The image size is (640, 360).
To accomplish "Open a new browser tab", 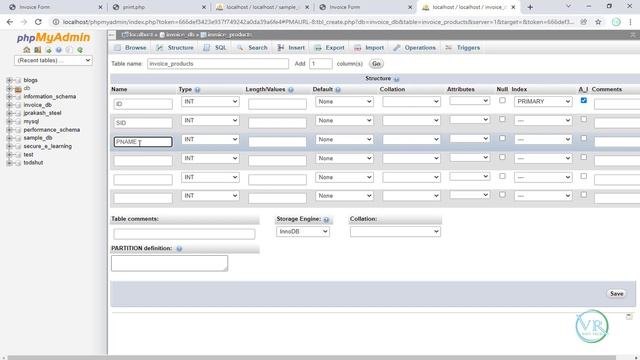I will pos(530,7).
